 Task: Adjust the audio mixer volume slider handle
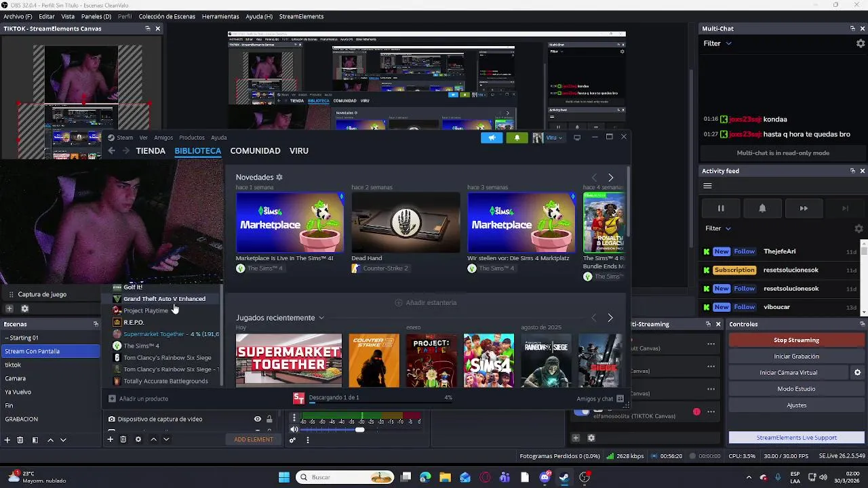click(360, 429)
